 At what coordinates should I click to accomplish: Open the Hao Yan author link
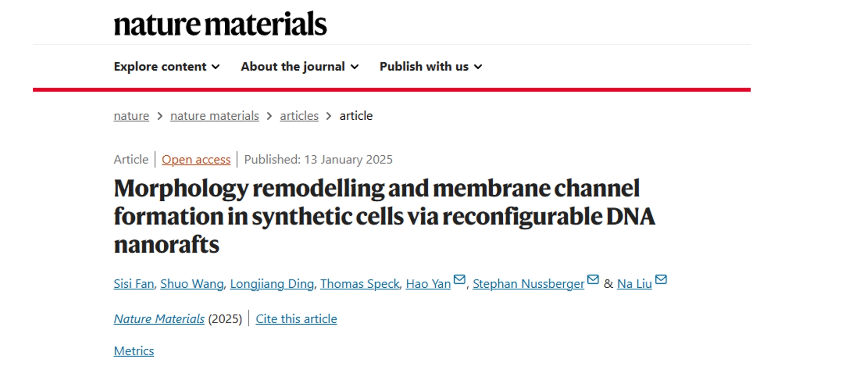(428, 284)
